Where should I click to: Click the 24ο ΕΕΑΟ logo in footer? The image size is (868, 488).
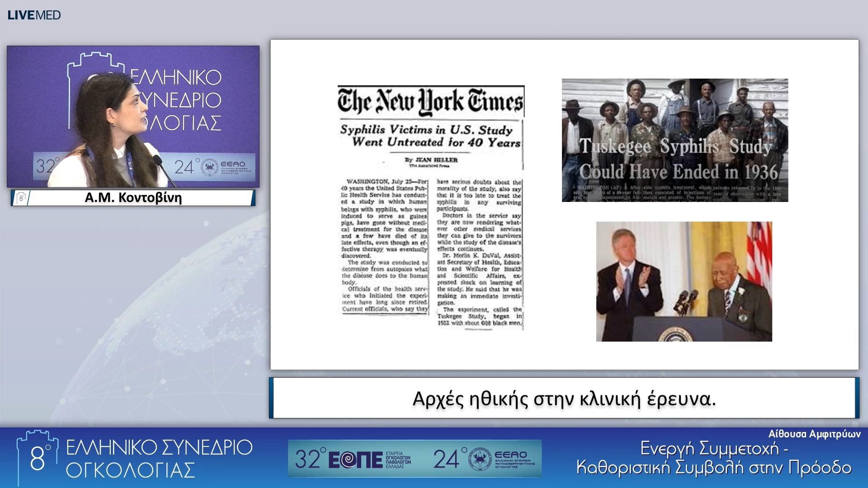point(484,459)
